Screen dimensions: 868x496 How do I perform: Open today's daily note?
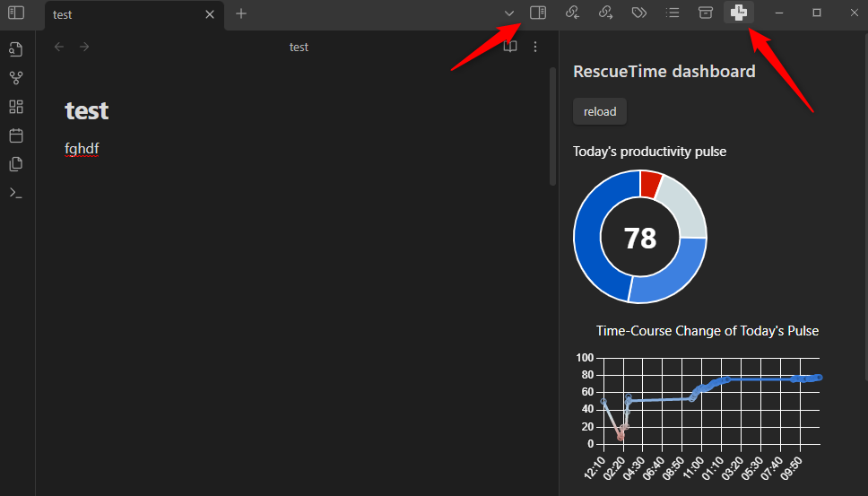[x=16, y=135]
